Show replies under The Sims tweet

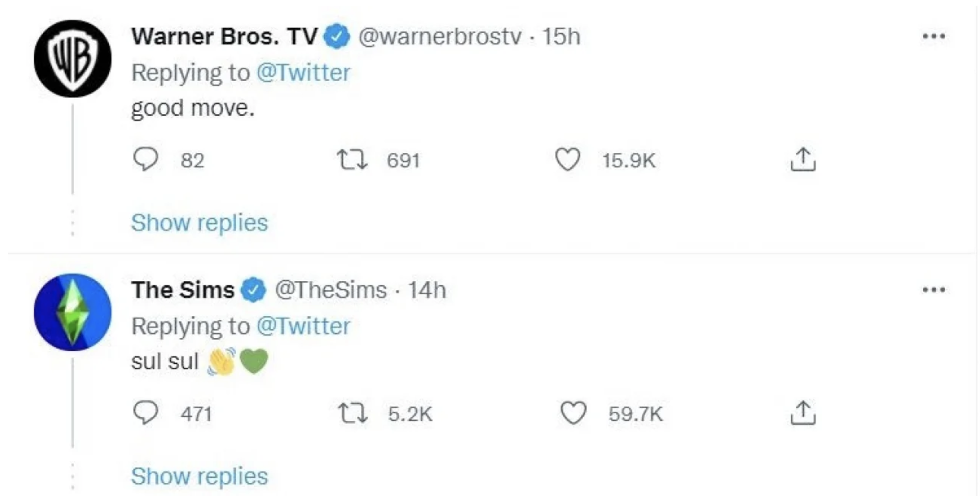coord(199,476)
